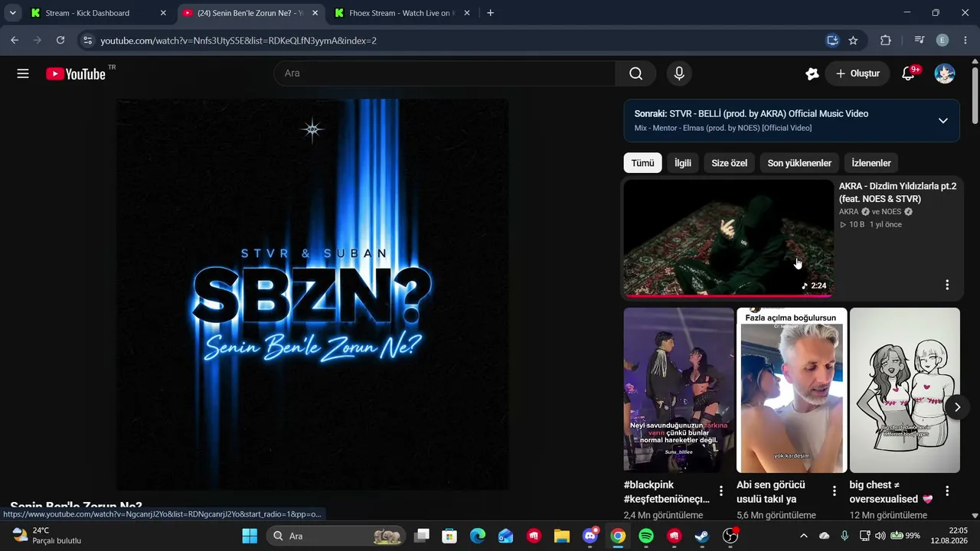Open a new browser tab
This screenshot has width=980, height=551.
[x=490, y=13]
